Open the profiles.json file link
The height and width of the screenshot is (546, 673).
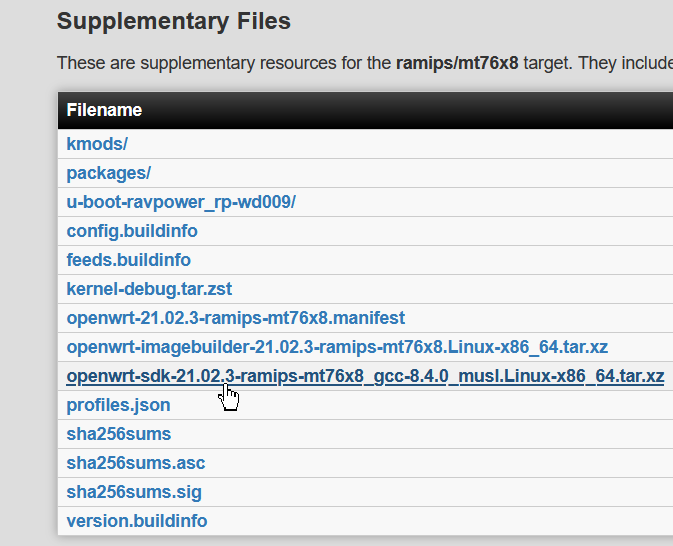(x=118, y=405)
